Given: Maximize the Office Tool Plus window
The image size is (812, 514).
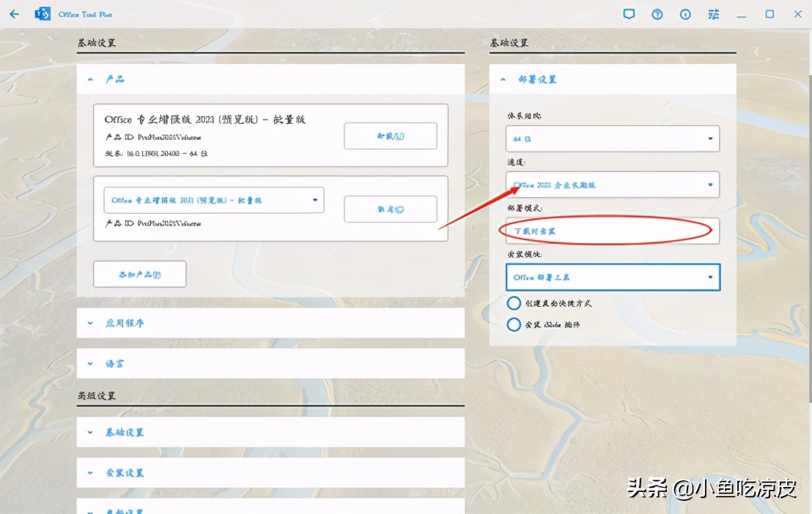Looking at the screenshot, I should point(769,14).
